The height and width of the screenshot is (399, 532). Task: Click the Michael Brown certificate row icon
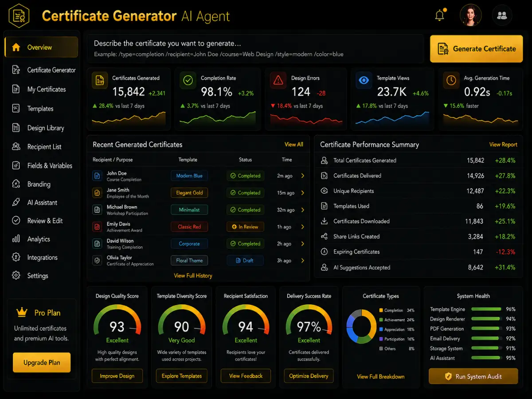(97, 210)
